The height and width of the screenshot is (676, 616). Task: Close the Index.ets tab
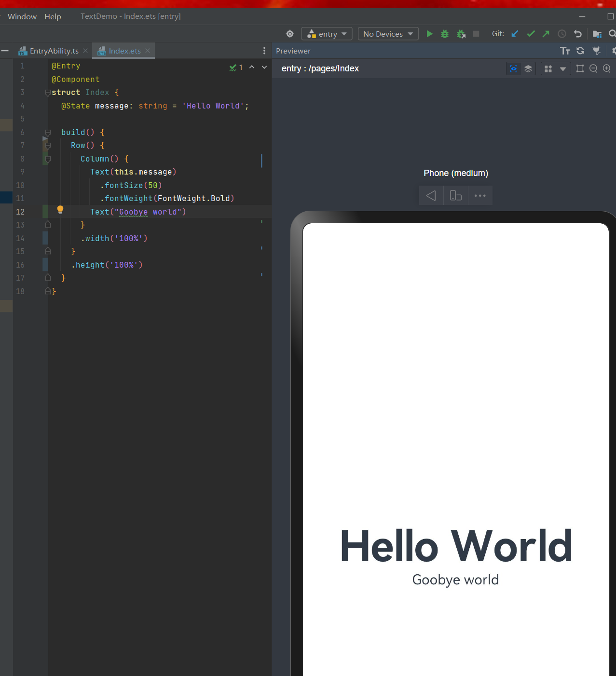point(148,51)
